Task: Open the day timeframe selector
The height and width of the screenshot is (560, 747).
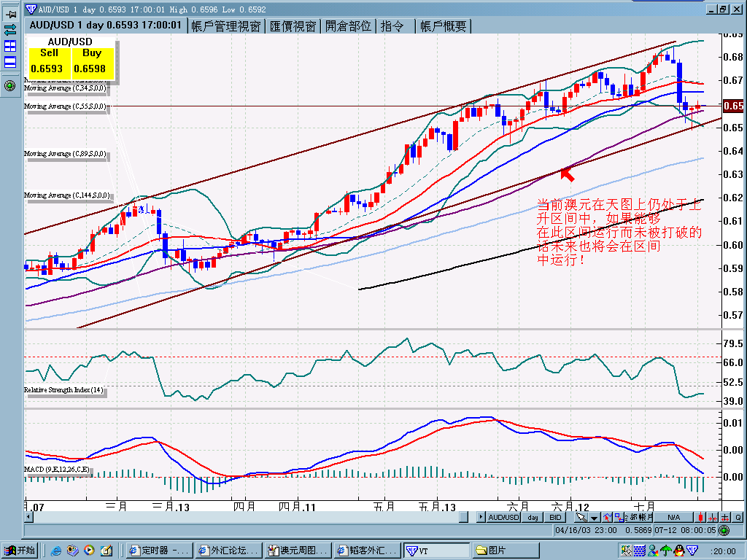Action: point(533,517)
